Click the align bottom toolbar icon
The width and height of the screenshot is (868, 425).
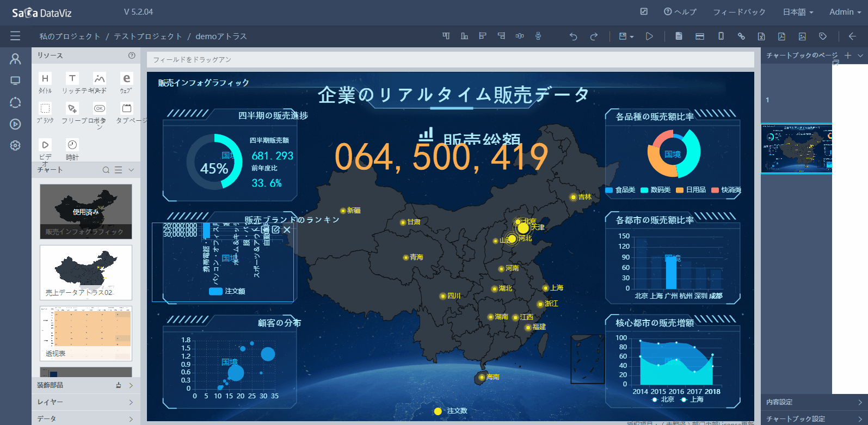coord(464,36)
